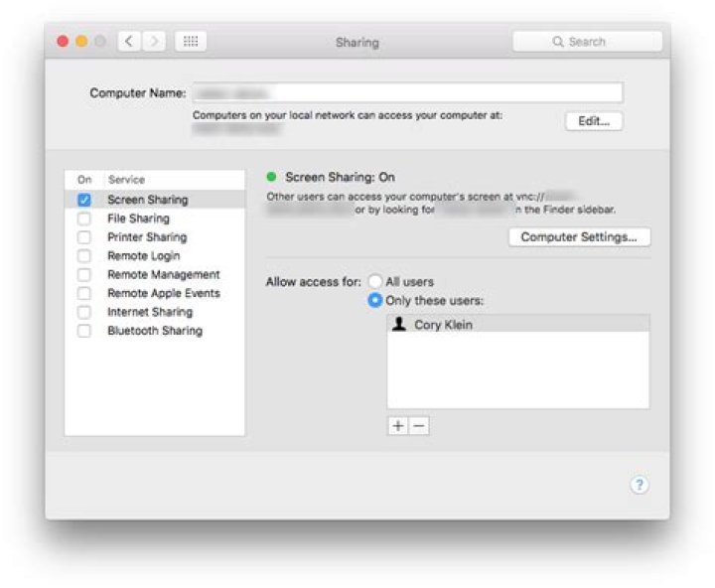The width and height of the screenshot is (715, 588).
Task: Select the All users radio button
Action: pyautogui.click(x=374, y=281)
